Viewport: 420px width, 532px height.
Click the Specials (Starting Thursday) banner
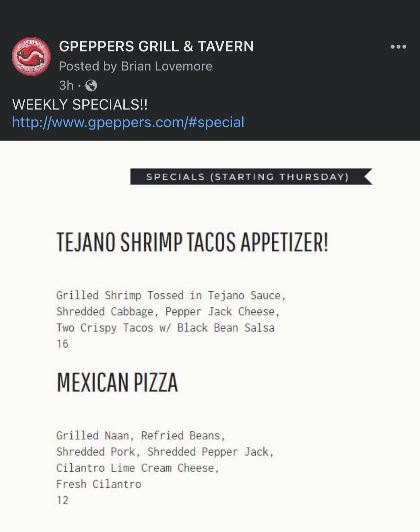(247, 177)
